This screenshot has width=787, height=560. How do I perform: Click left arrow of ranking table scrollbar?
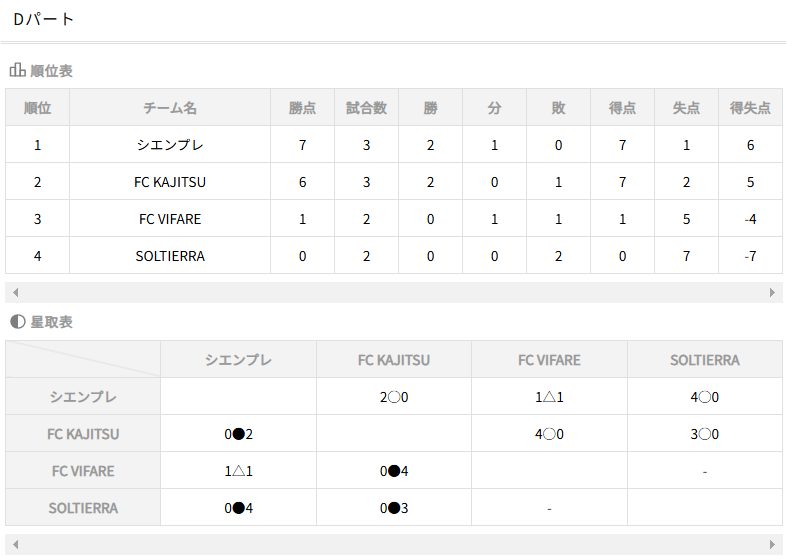point(16,293)
